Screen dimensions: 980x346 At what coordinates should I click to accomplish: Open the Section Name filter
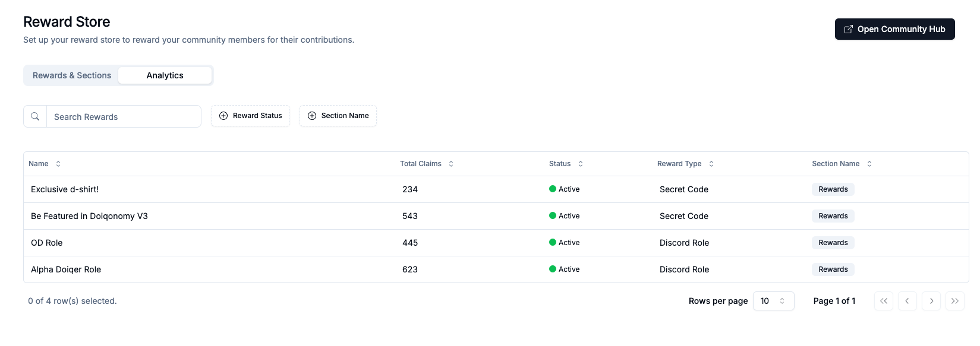click(338, 116)
